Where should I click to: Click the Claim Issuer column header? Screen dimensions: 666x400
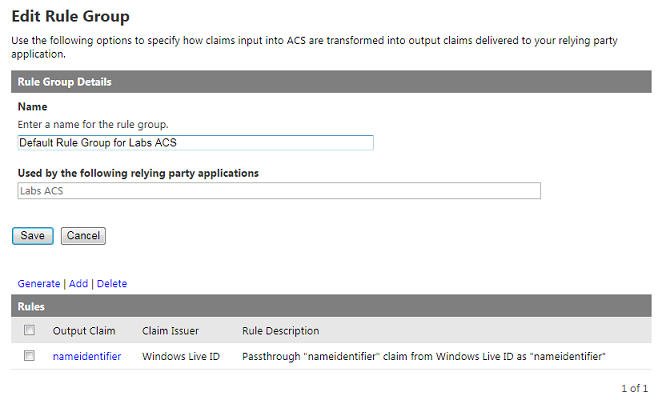(x=170, y=331)
